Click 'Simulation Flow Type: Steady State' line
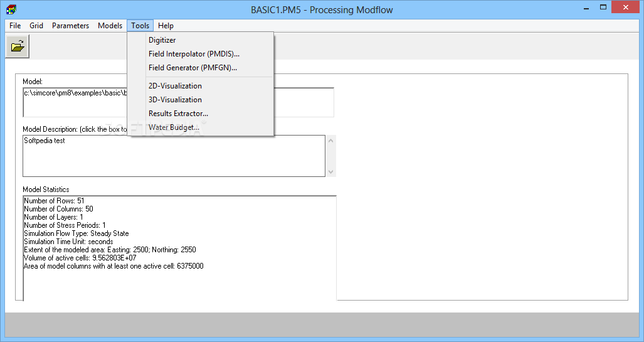This screenshot has width=644, height=342. [77, 233]
